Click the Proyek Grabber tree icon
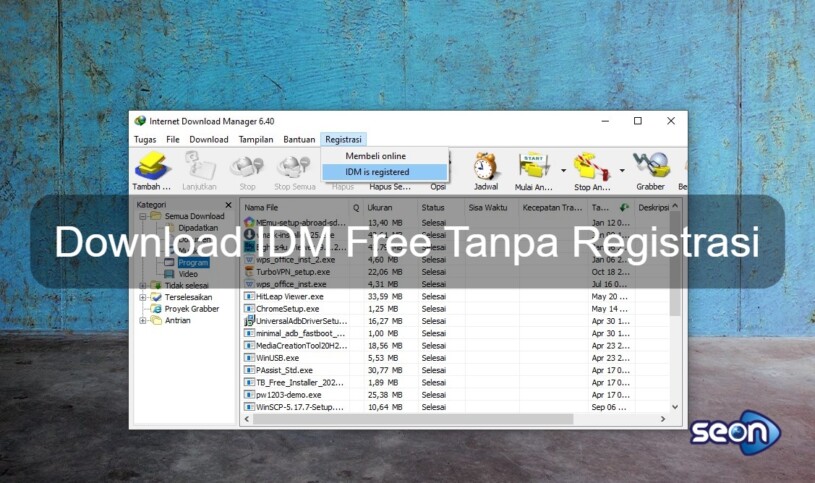The width and height of the screenshot is (815, 483). pyautogui.click(x=156, y=309)
